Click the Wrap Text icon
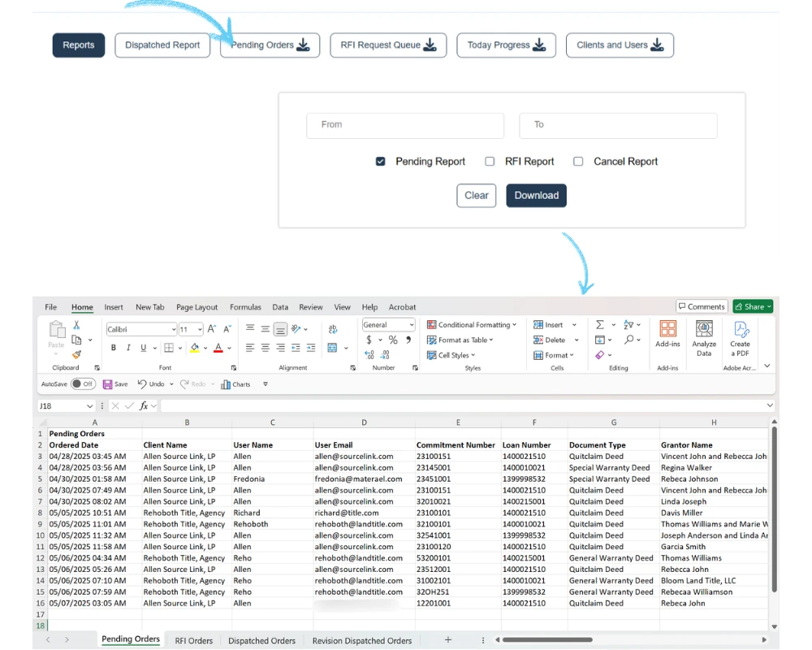Viewport: 812px width, 650px height. [332, 329]
